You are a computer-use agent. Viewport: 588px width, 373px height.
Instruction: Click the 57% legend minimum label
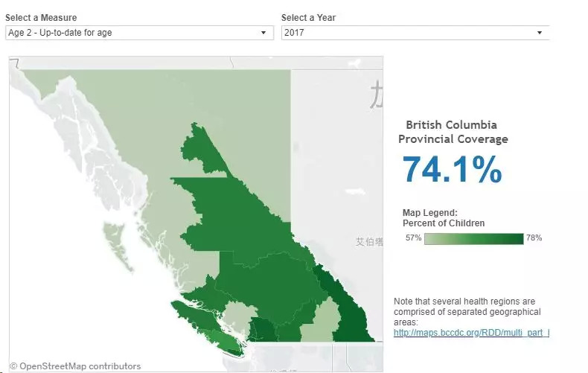tap(413, 238)
